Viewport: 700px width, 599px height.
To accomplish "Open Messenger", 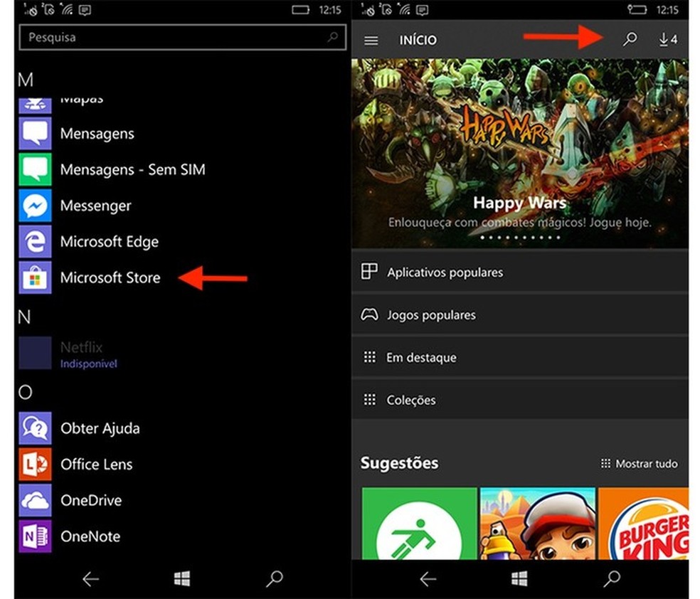I will (x=95, y=206).
